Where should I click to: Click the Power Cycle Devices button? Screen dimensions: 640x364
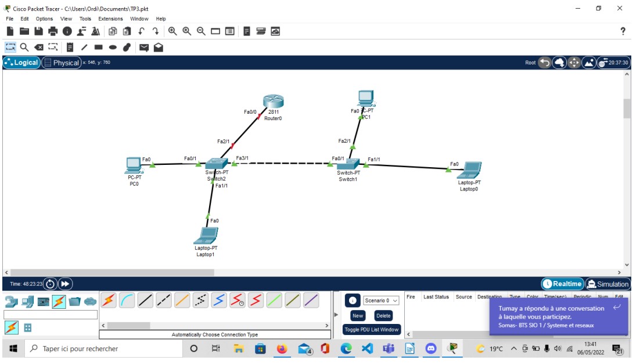(50, 284)
